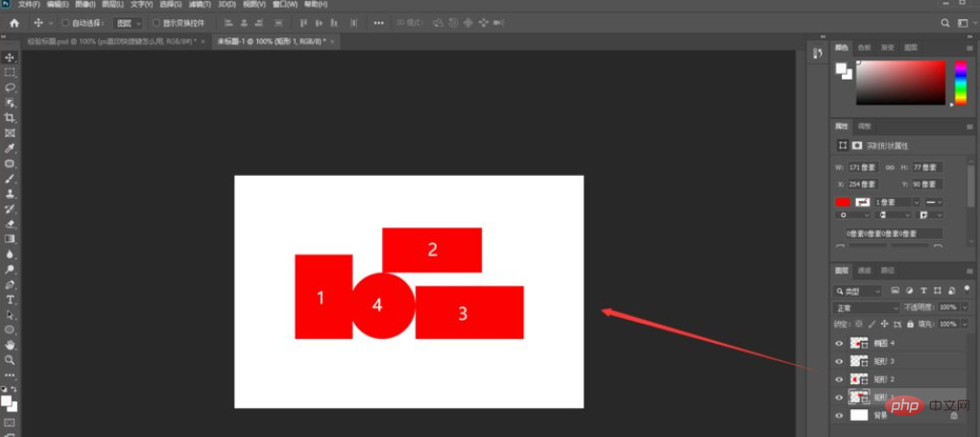The height and width of the screenshot is (437, 980).
Task: Select the Spot Healing Brush tool
Action: point(10,163)
